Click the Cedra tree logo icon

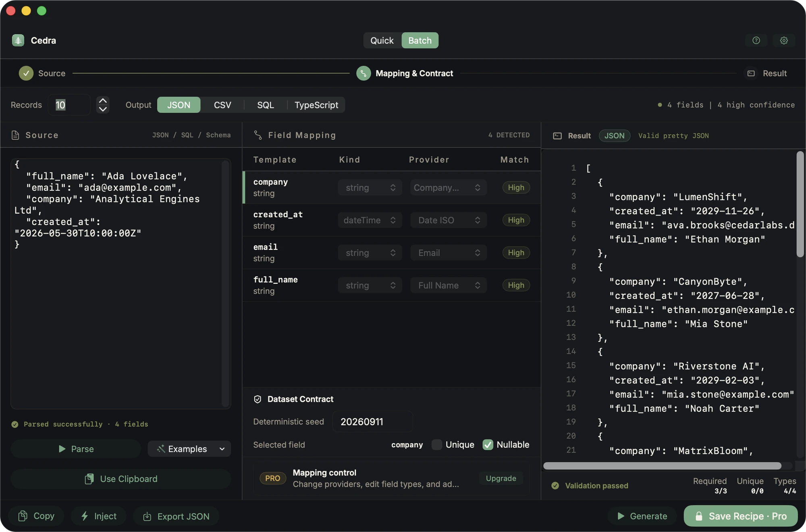[x=18, y=40]
